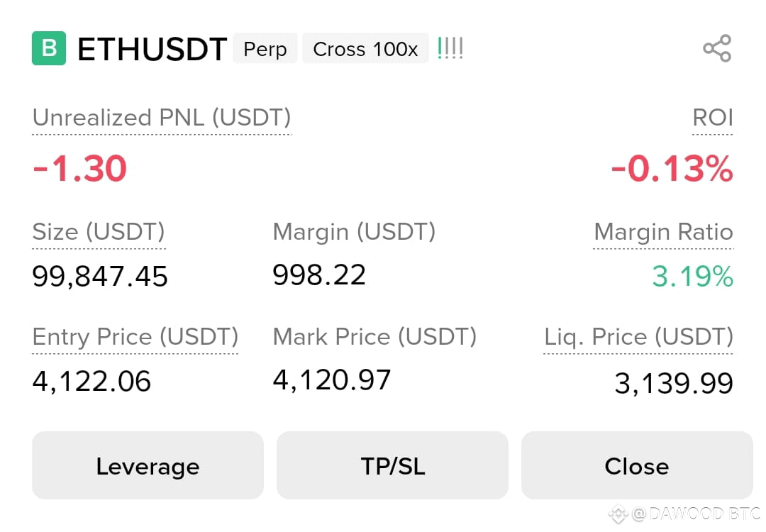Click the ADL indicator bars
766x532 pixels.
(450, 48)
